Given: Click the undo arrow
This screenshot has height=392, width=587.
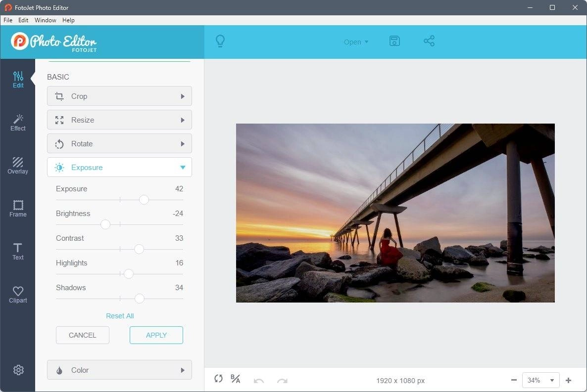Looking at the screenshot, I should 259,381.
